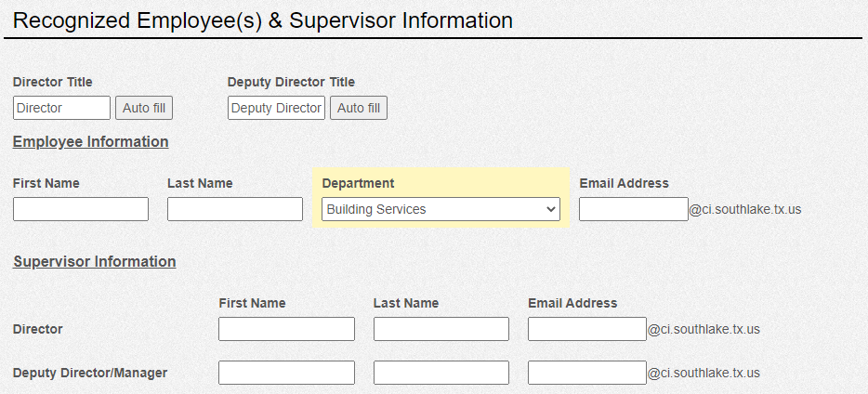Image resolution: width=868 pixels, height=394 pixels.
Task: Click the Director Last Name field
Action: click(x=441, y=329)
